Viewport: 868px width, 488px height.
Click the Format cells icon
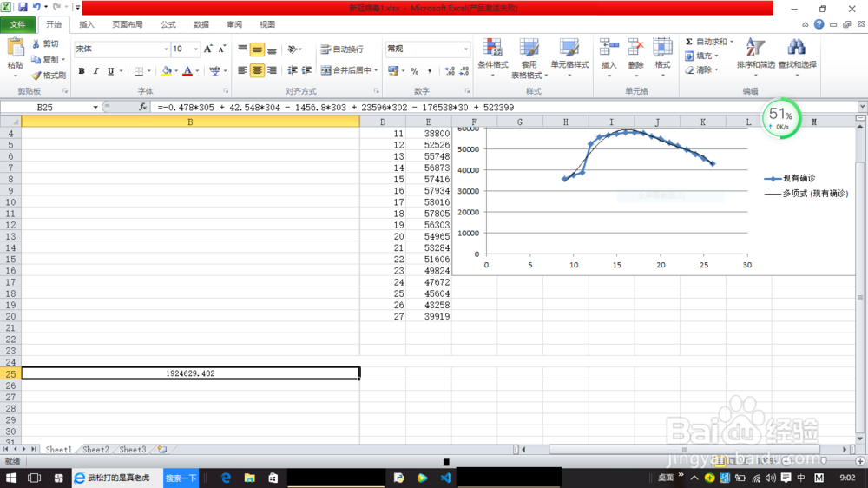tap(662, 47)
